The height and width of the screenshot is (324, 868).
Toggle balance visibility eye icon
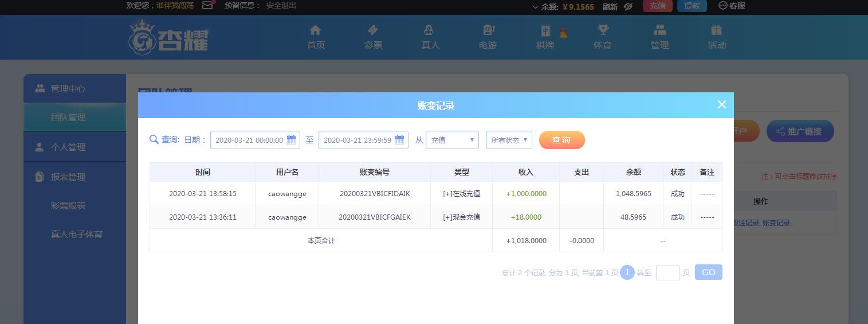[x=628, y=6]
